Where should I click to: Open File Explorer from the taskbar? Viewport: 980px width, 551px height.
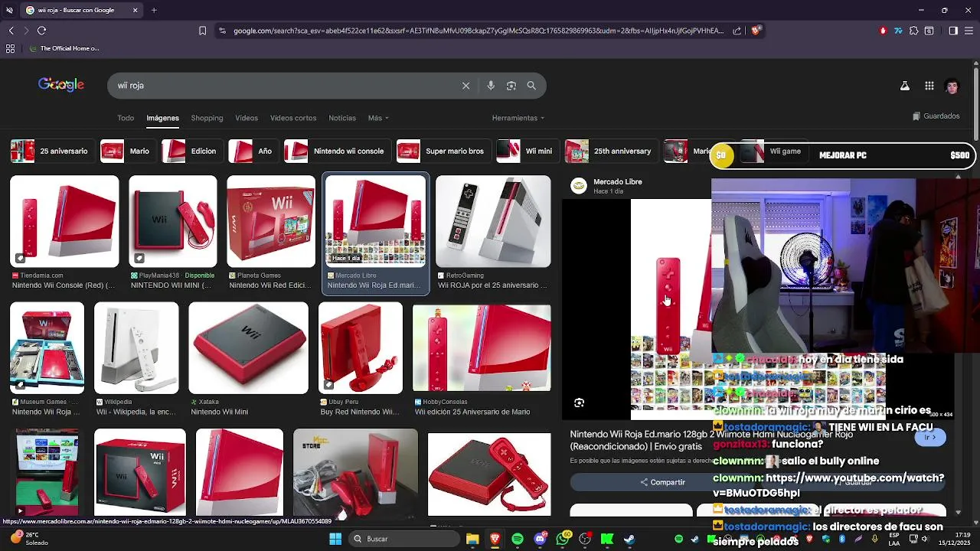click(x=472, y=540)
